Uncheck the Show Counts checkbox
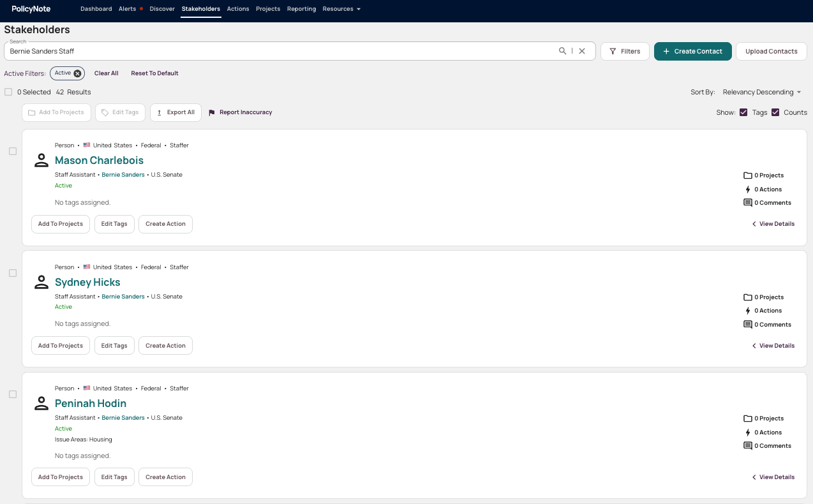The width and height of the screenshot is (813, 504). [775, 112]
